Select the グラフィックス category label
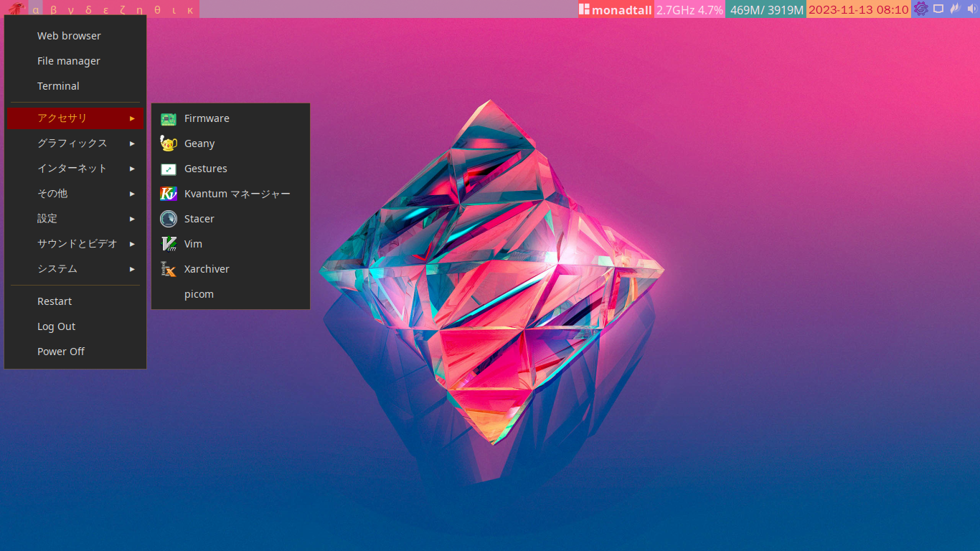The height and width of the screenshot is (551, 980). [x=72, y=143]
